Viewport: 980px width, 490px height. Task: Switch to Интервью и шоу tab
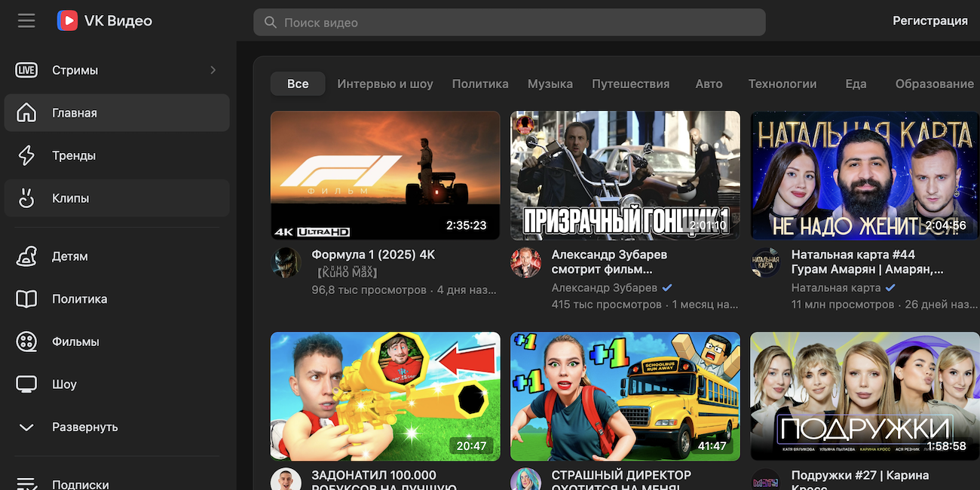coord(384,84)
